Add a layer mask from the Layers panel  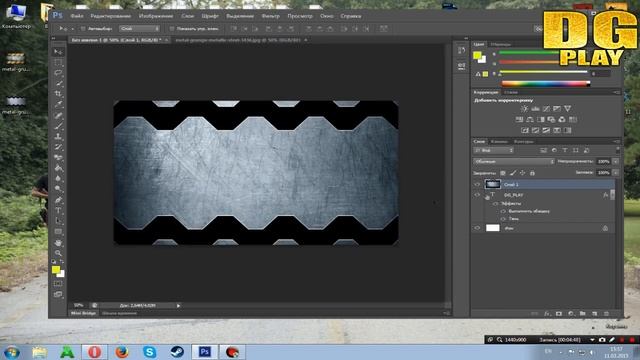559,313
